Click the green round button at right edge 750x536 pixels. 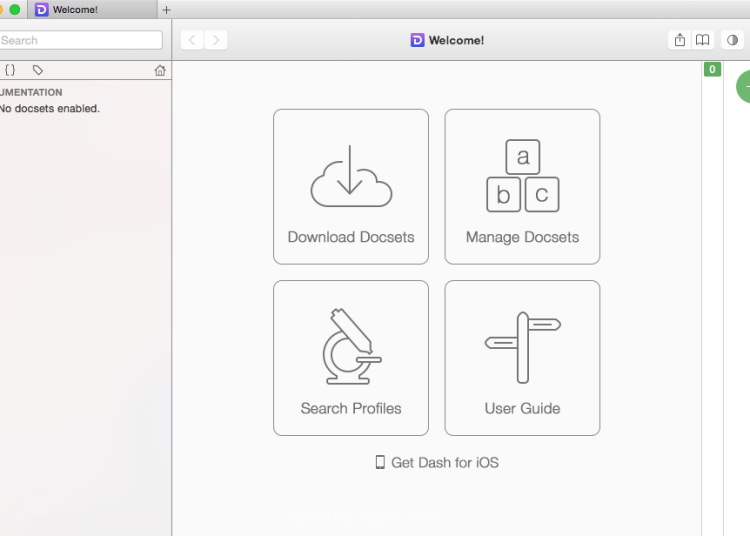744,86
